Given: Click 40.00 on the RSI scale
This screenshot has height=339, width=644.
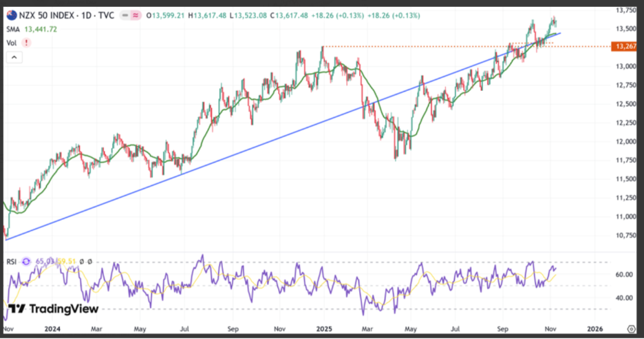Looking at the screenshot, I should pyautogui.click(x=624, y=298).
